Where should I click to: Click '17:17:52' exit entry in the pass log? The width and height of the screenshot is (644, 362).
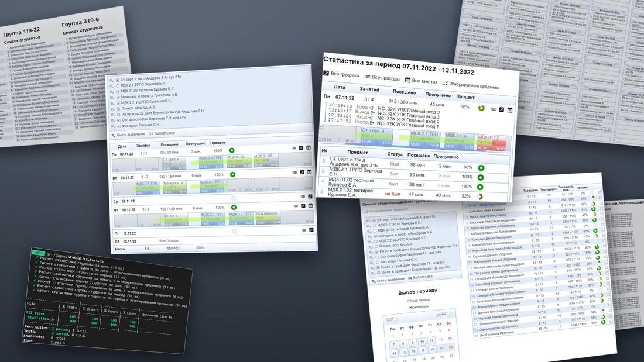339,120
